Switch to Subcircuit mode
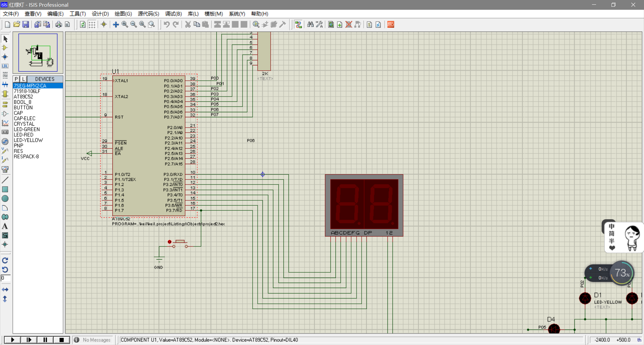 click(5, 94)
